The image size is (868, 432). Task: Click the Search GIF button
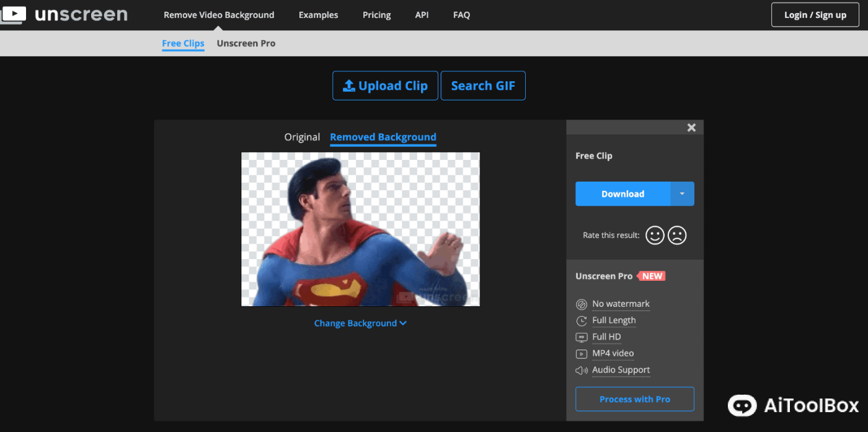(x=482, y=86)
